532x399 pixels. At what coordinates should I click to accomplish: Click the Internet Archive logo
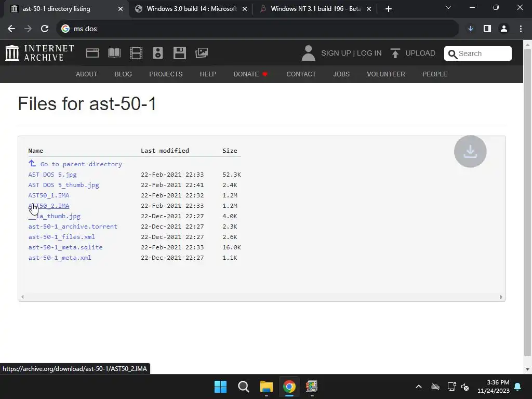coord(39,53)
